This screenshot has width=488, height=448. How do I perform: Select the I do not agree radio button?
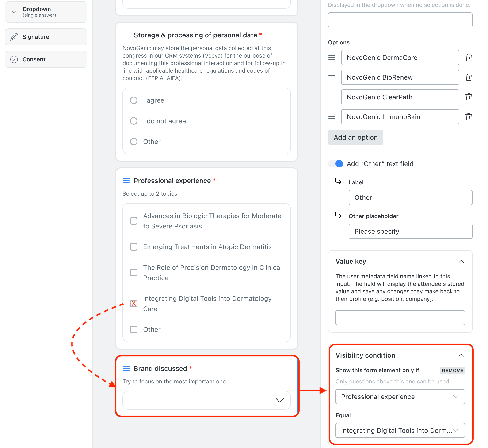click(134, 121)
